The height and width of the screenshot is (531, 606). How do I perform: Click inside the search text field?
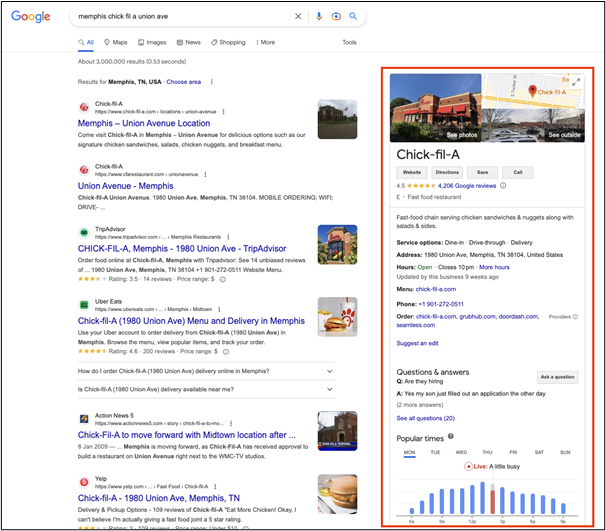[x=180, y=17]
